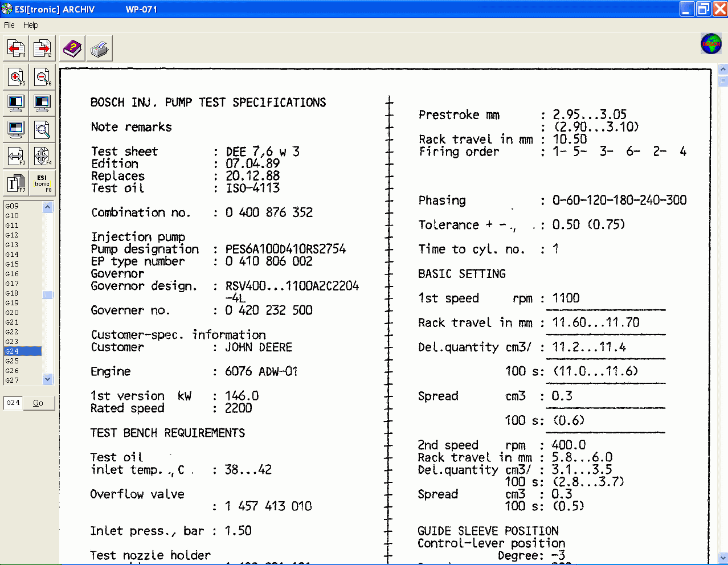Click the document scroll-up arrow
This screenshot has width=728, height=565.
(x=723, y=69)
